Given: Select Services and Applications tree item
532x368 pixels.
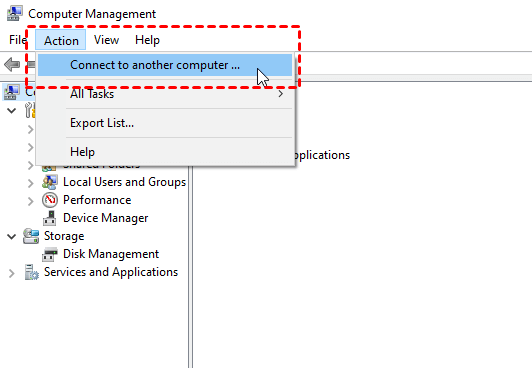Looking at the screenshot, I should 111,272.
